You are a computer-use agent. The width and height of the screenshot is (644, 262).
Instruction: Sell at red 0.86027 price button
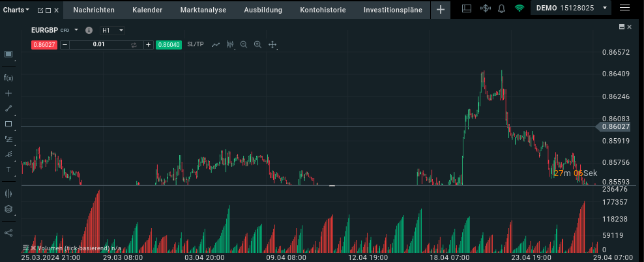point(44,45)
